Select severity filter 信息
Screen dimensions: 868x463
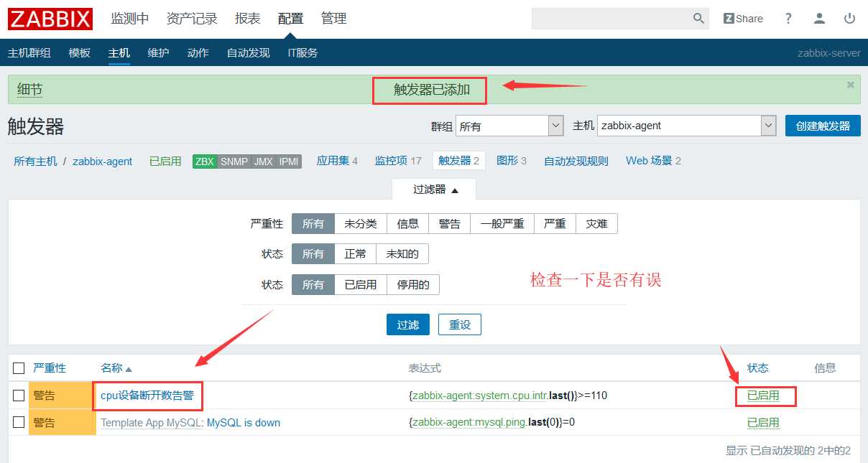407,224
